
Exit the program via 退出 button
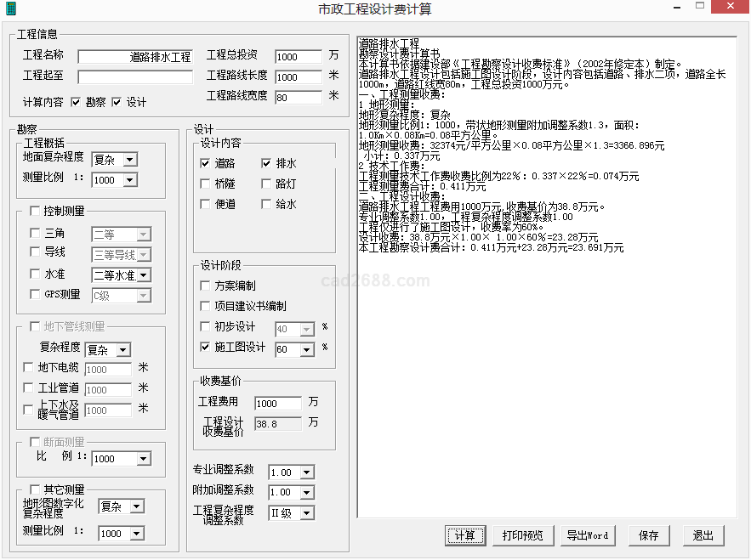click(703, 535)
